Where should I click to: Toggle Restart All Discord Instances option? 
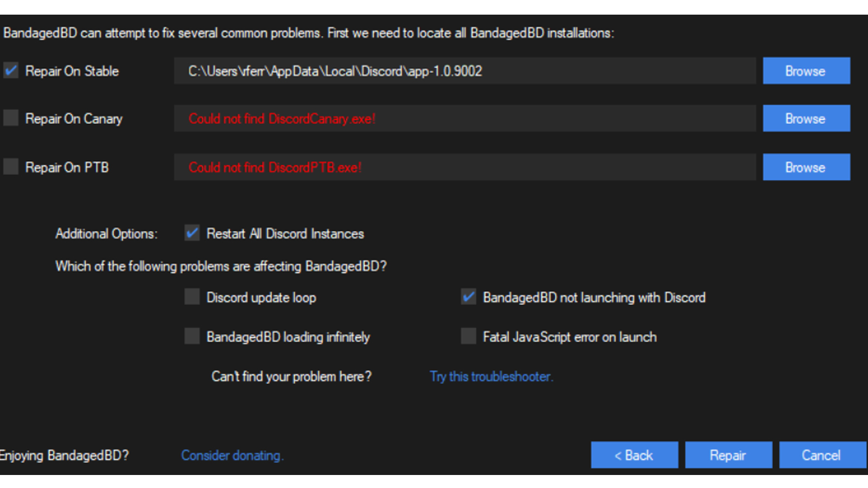pos(192,233)
